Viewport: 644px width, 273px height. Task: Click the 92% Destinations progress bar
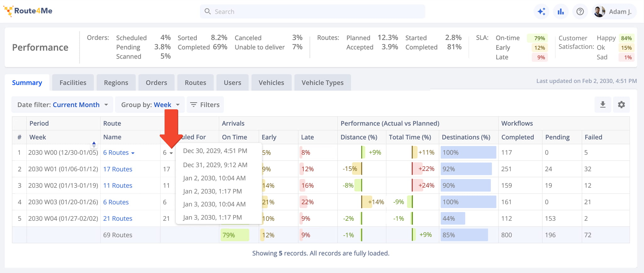[x=466, y=169]
